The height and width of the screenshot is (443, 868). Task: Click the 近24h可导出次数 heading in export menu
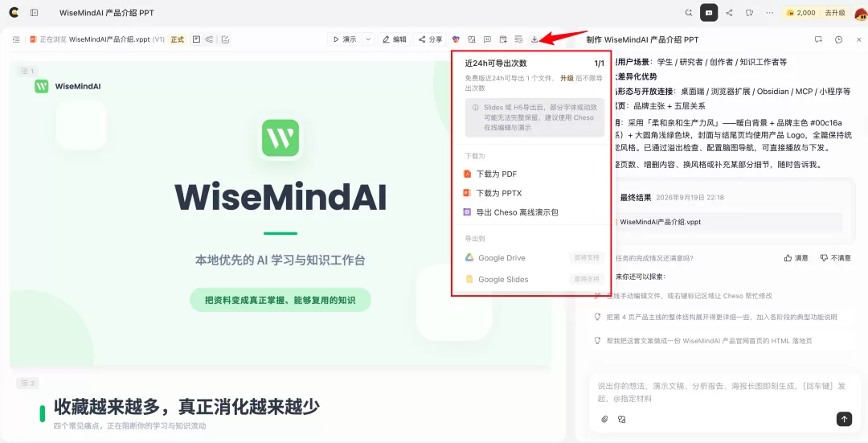point(496,64)
